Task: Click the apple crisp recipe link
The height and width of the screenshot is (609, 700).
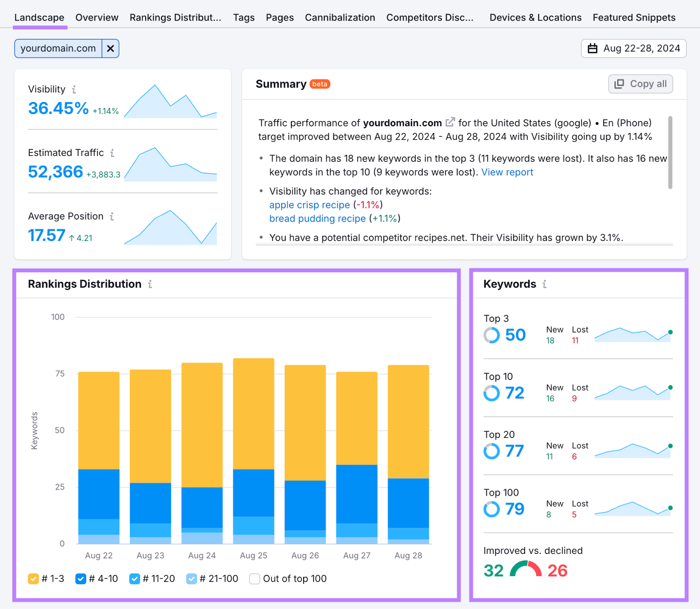Action: [309, 204]
